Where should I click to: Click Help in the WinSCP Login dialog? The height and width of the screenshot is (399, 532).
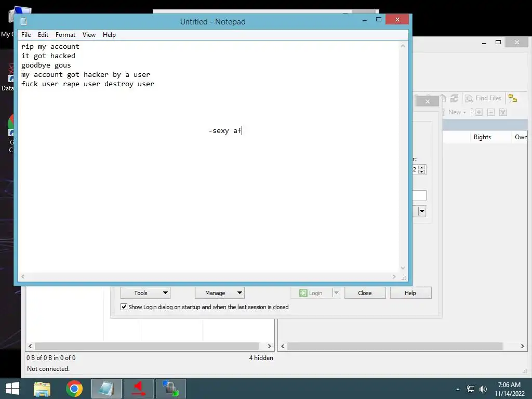click(410, 293)
